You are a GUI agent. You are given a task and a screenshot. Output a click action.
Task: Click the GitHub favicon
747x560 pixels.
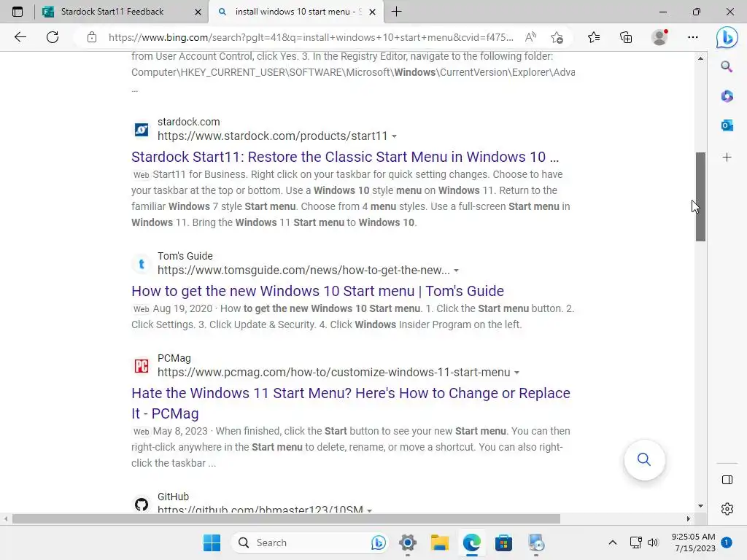click(x=141, y=505)
